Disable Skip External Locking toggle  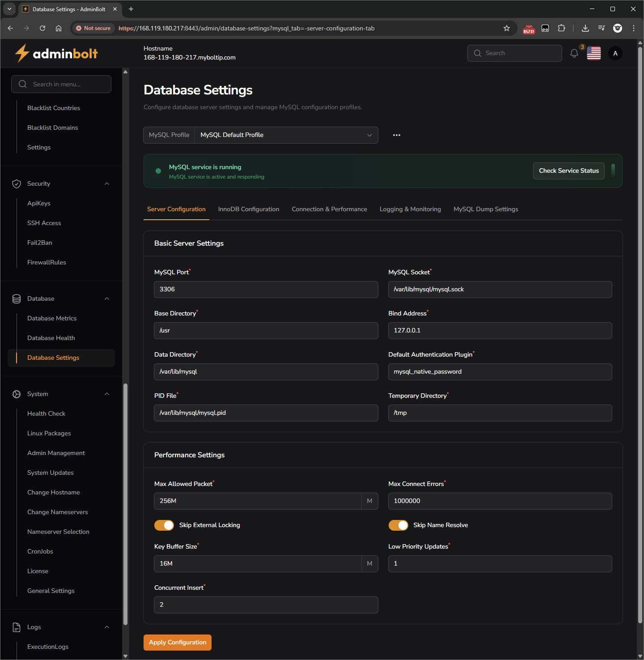coord(164,525)
